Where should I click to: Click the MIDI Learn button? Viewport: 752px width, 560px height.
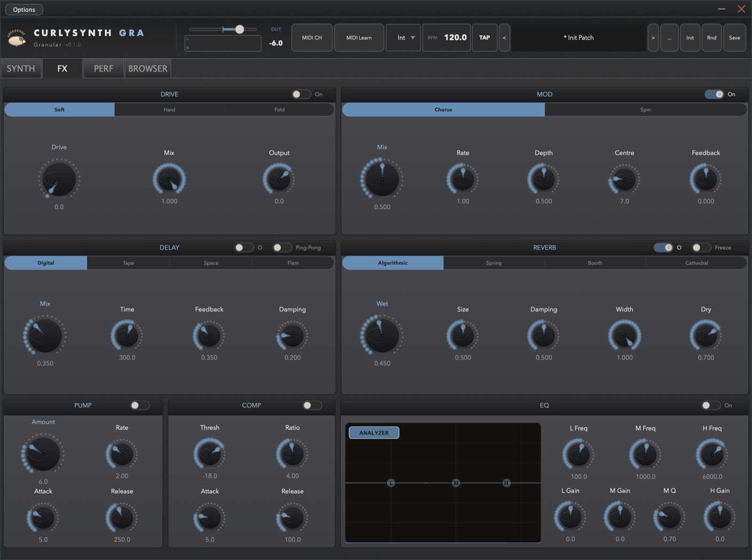tap(359, 38)
